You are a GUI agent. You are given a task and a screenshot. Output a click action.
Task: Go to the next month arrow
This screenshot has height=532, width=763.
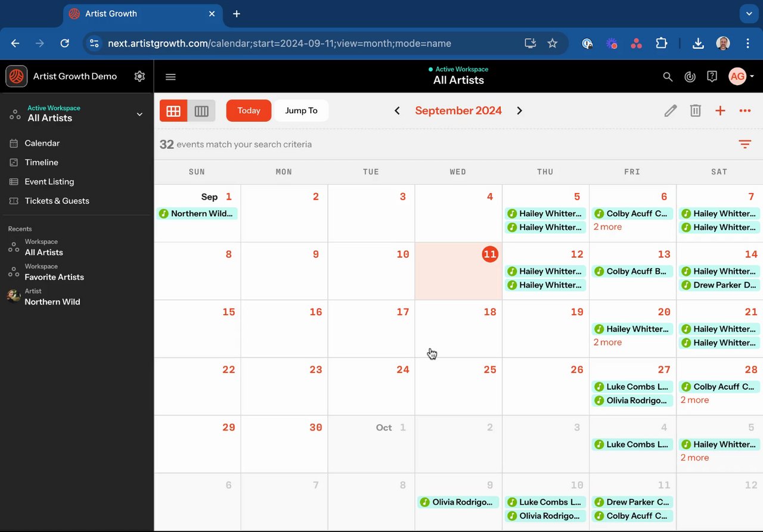(519, 111)
